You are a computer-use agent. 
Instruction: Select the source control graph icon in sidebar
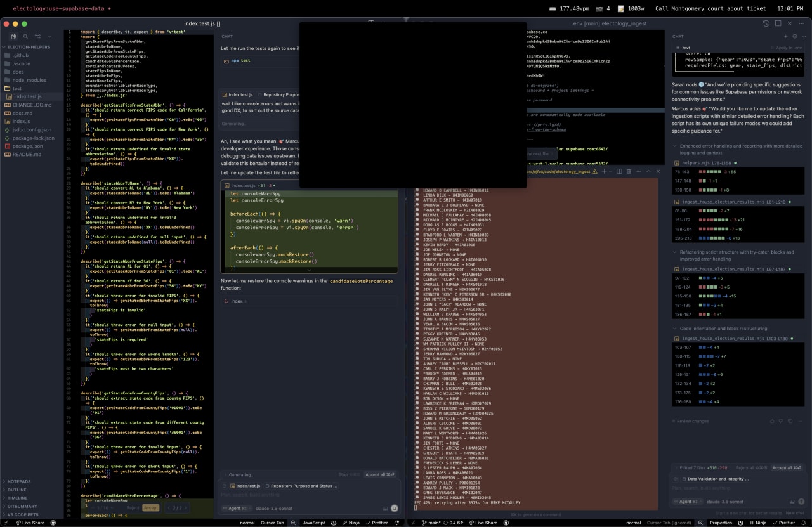point(38,36)
